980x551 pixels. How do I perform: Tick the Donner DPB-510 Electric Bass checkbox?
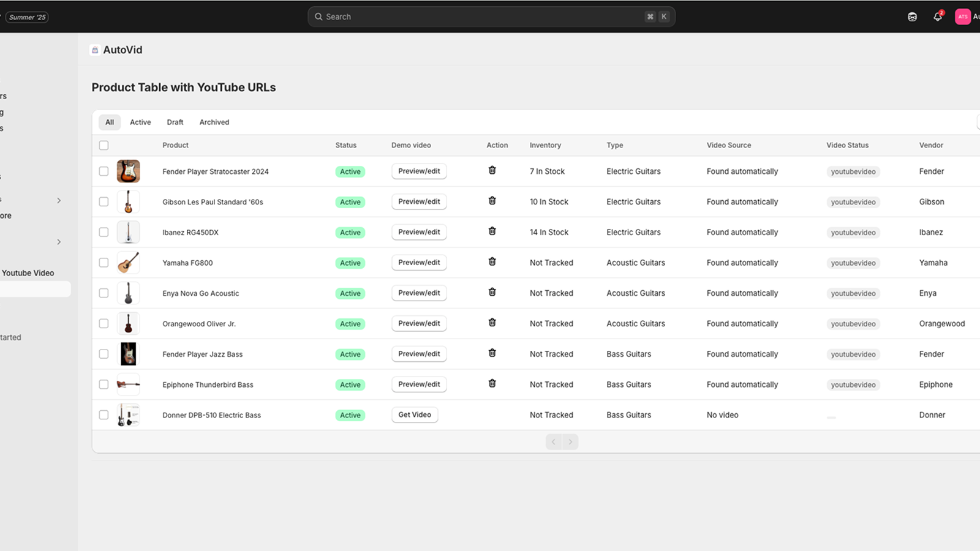coord(104,414)
